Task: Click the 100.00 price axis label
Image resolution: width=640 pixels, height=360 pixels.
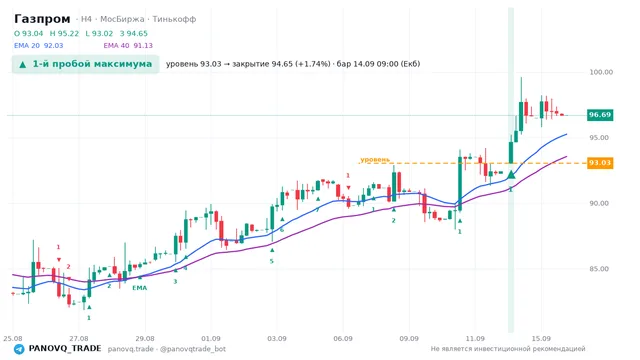Action: (x=601, y=72)
